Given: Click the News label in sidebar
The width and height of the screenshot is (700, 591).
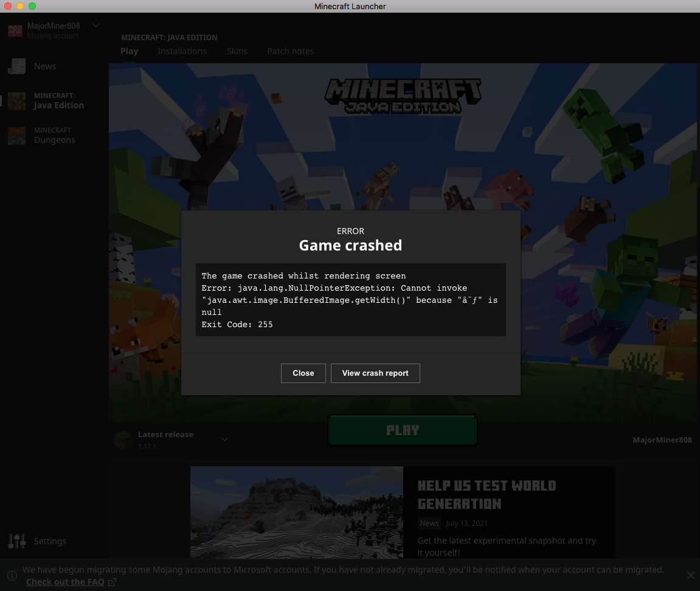Looking at the screenshot, I should tap(45, 66).
